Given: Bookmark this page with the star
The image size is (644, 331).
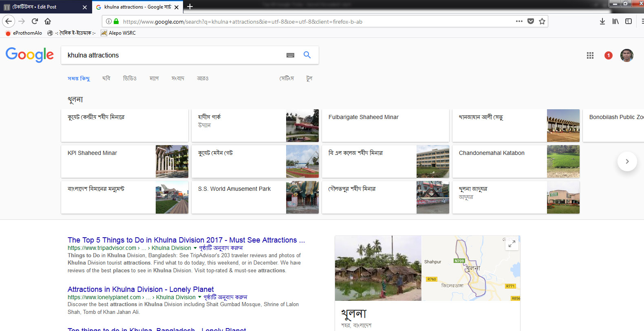Looking at the screenshot, I should click(x=542, y=21).
